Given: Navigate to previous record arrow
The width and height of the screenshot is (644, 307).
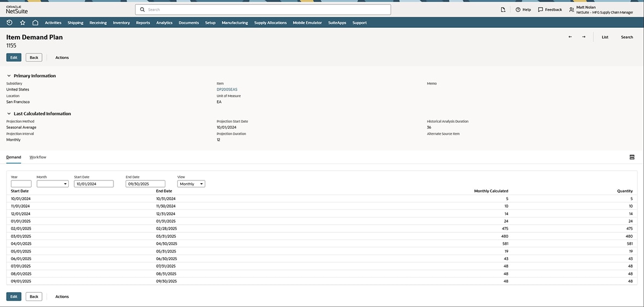Looking at the screenshot, I should coord(570,37).
